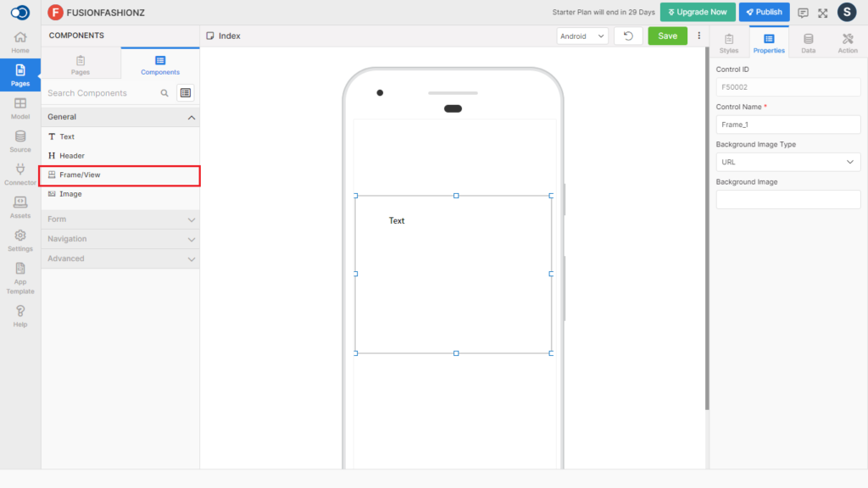Click the FusionFashionz app logo icon
Image resolution: width=868 pixels, height=488 pixels.
point(55,12)
